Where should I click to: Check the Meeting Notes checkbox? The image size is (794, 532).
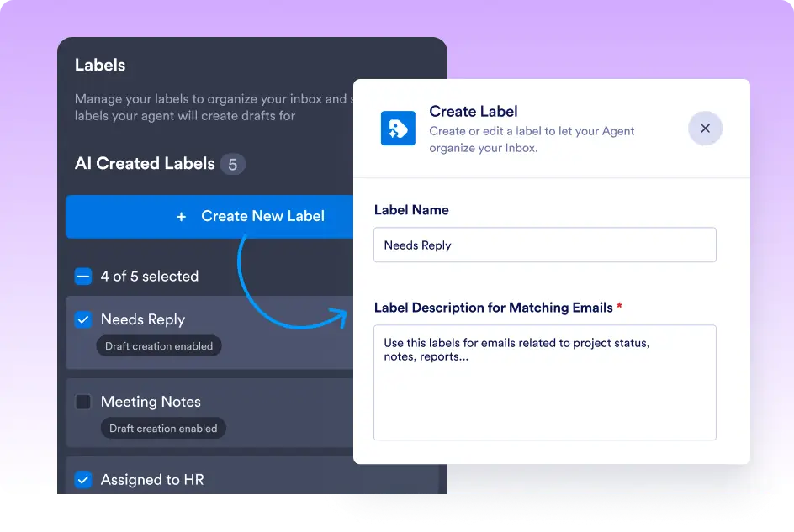[83, 402]
